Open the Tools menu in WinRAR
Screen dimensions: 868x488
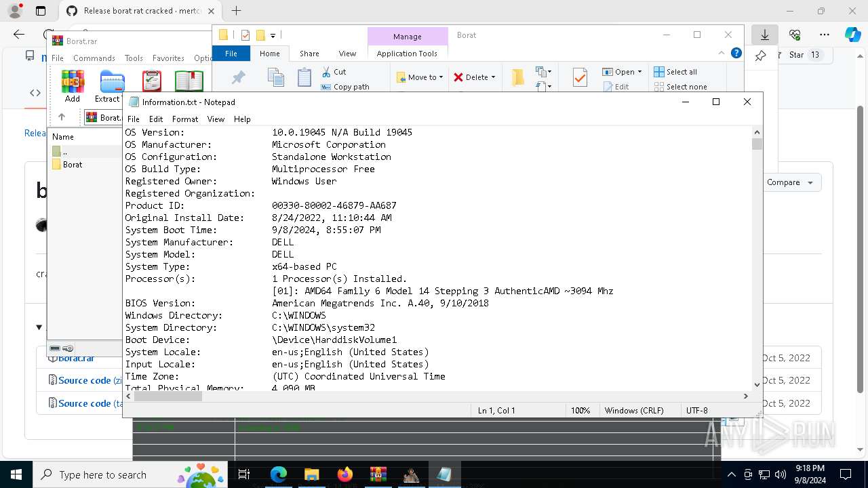(134, 58)
